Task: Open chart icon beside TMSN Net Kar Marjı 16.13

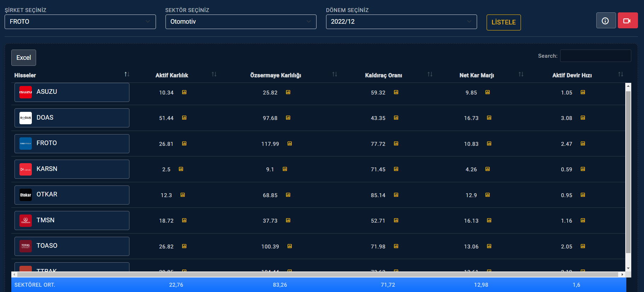Action: coord(489,221)
